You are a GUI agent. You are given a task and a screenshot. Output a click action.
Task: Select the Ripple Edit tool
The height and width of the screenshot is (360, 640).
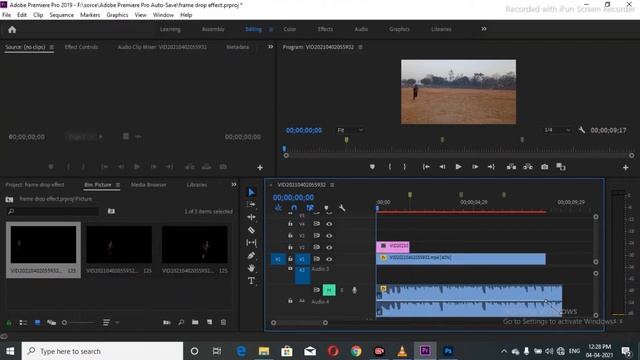[251, 217]
